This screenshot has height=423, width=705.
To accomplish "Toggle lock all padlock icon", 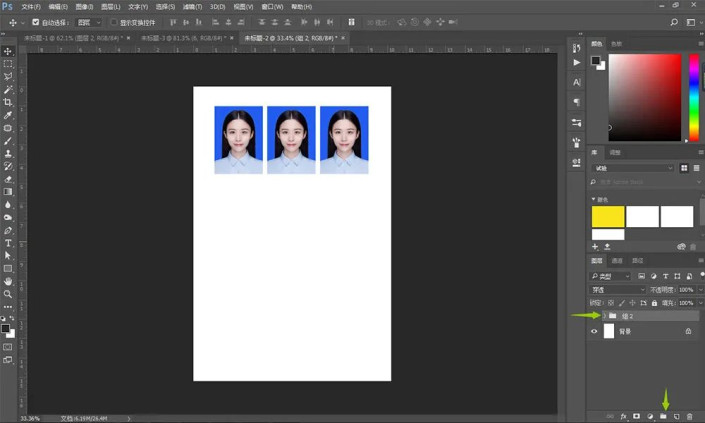I will click(x=654, y=303).
